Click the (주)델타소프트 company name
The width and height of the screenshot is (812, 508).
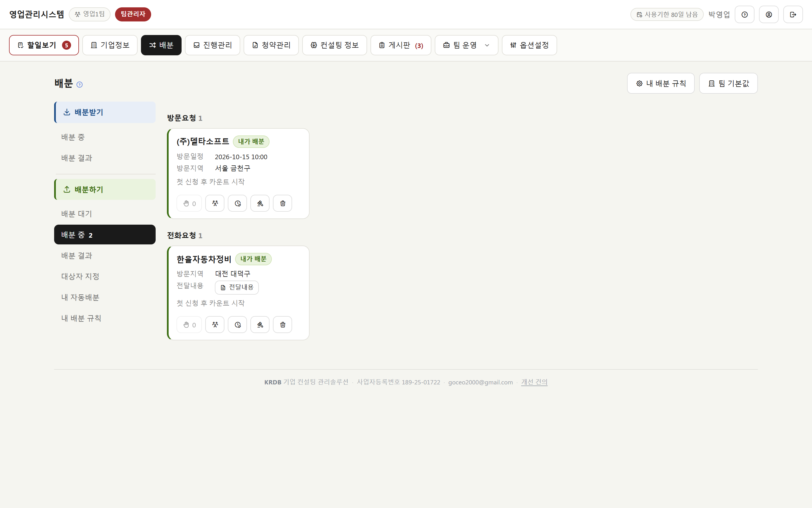click(x=203, y=141)
